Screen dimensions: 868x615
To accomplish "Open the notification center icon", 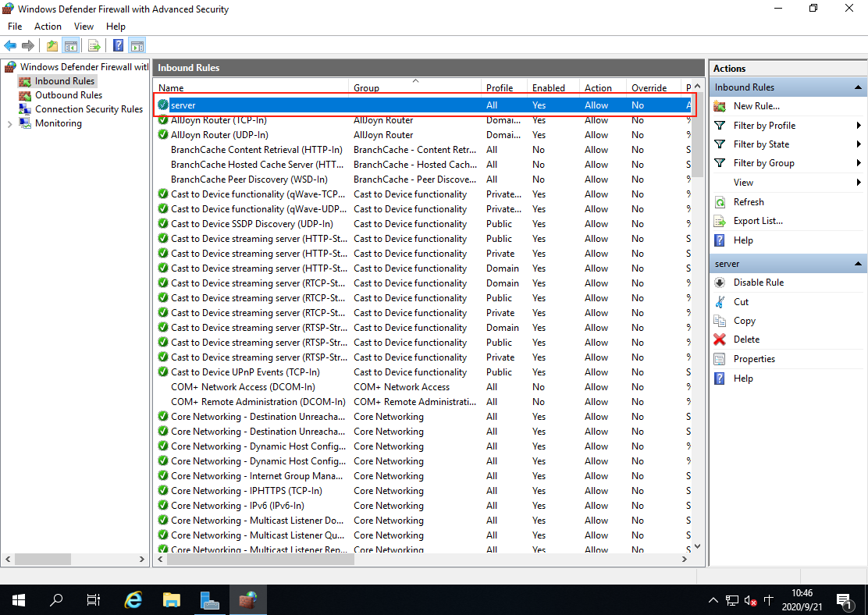I will pos(845,600).
